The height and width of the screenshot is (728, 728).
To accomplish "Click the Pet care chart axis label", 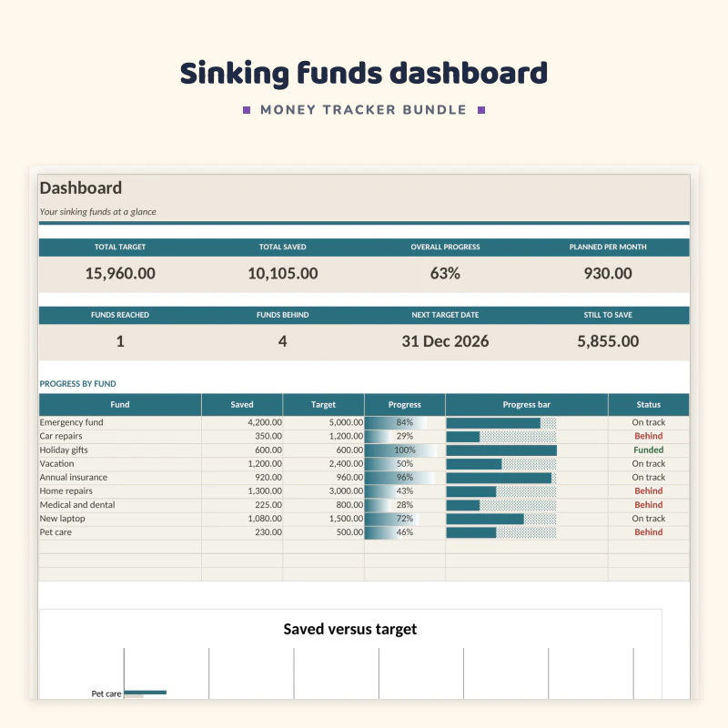I will (x=106, y=693).
